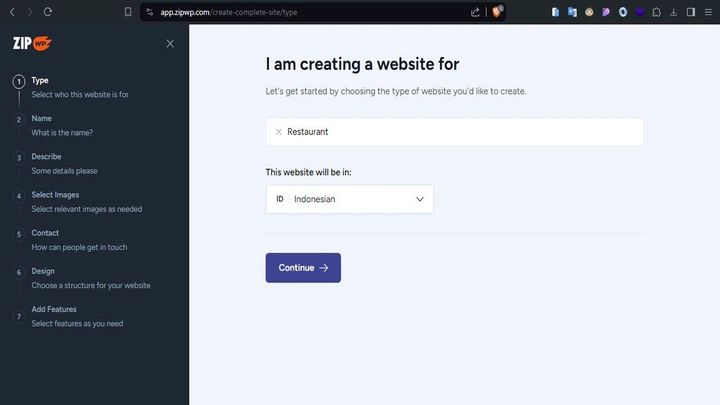This screenshot has height=405, width=720.
Task: Click the browser bookmark icon
Action: click(128, 12)
